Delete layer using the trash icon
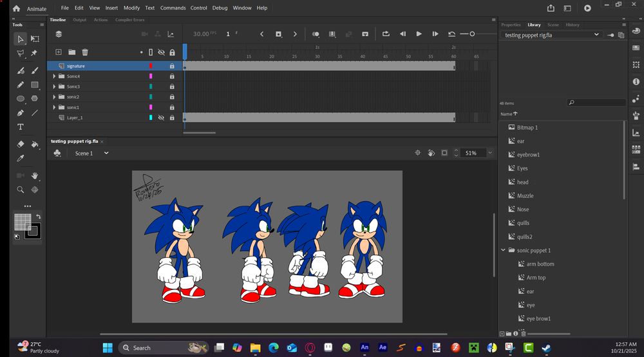Viewport: 644px width, 357px height. click(85, 52)
